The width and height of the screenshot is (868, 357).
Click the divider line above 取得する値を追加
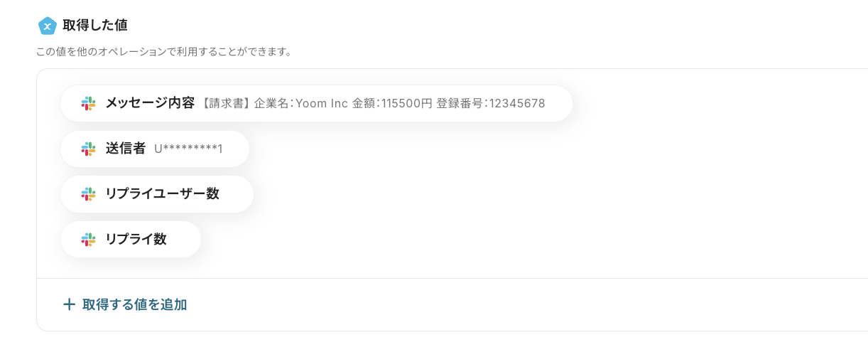coord(426,278)
